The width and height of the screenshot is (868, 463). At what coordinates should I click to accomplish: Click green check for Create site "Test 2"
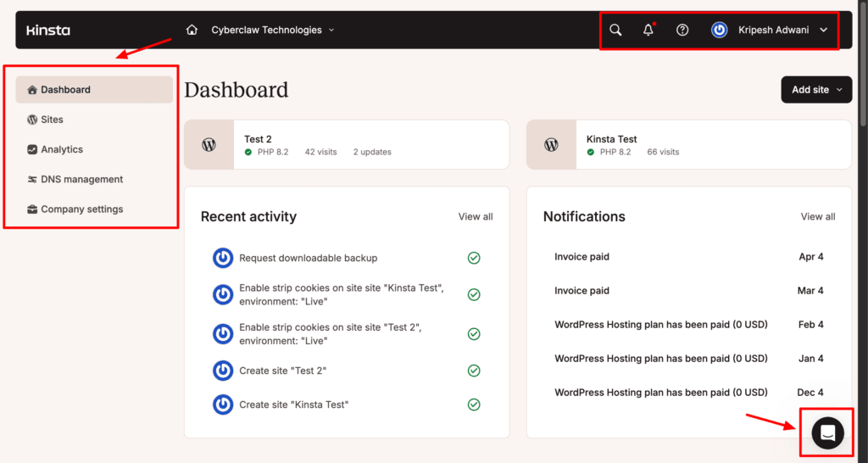(x=474, y=371)
